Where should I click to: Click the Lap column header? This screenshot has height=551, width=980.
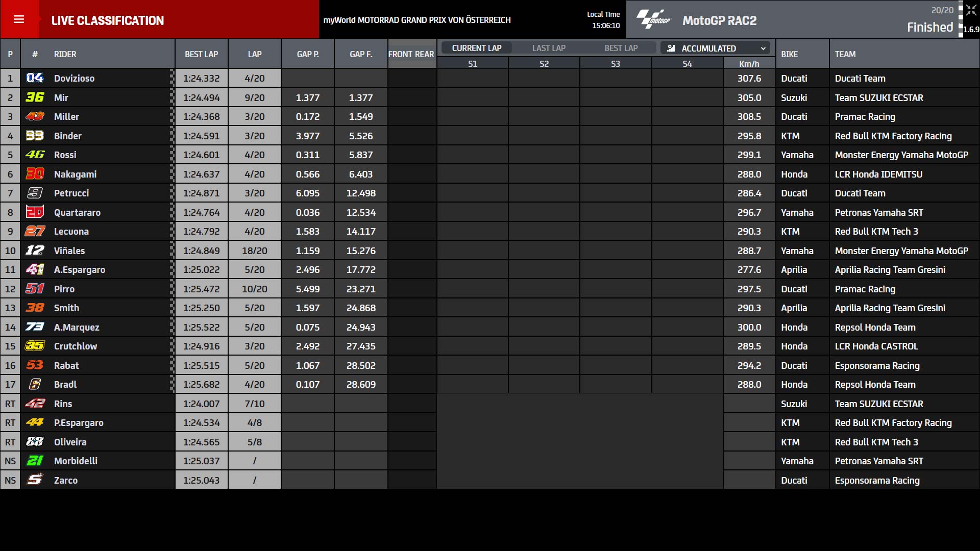(254, 54)
